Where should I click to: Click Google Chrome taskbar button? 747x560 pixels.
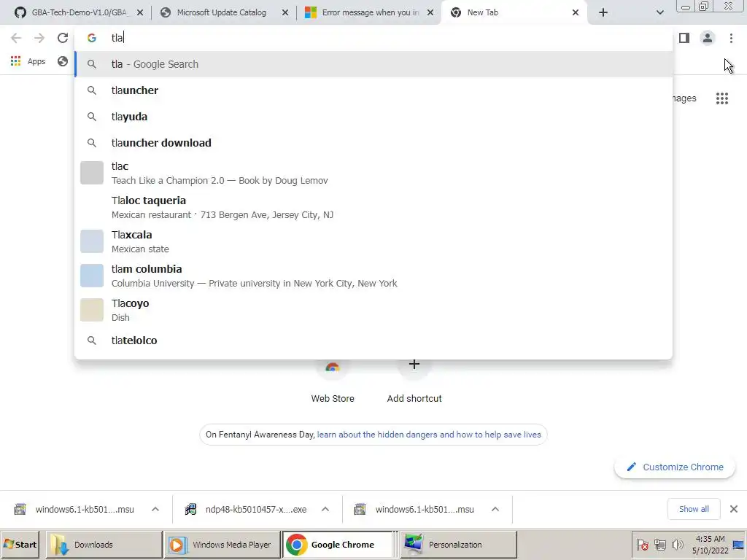pyautogui.click(x=339, y=544)
